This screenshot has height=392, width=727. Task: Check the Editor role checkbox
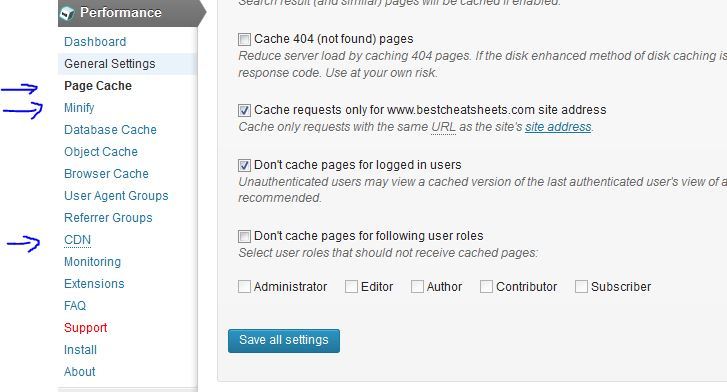coord(351,287)
